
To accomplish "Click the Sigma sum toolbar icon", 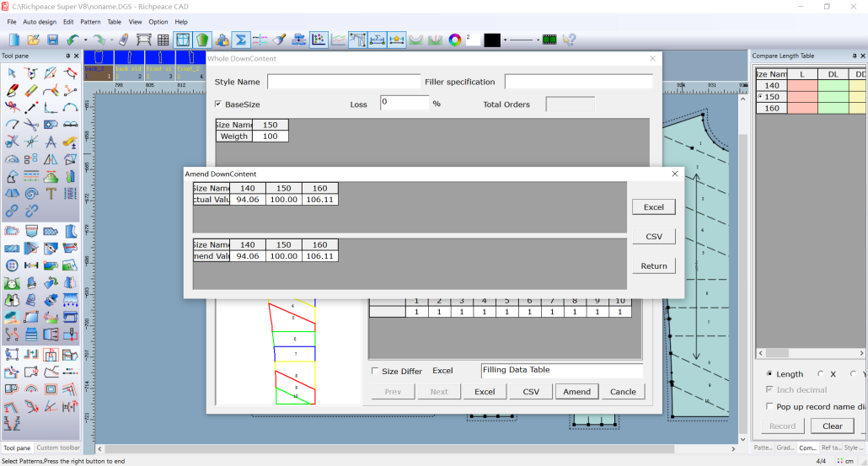I will click(x=240, y=40).
